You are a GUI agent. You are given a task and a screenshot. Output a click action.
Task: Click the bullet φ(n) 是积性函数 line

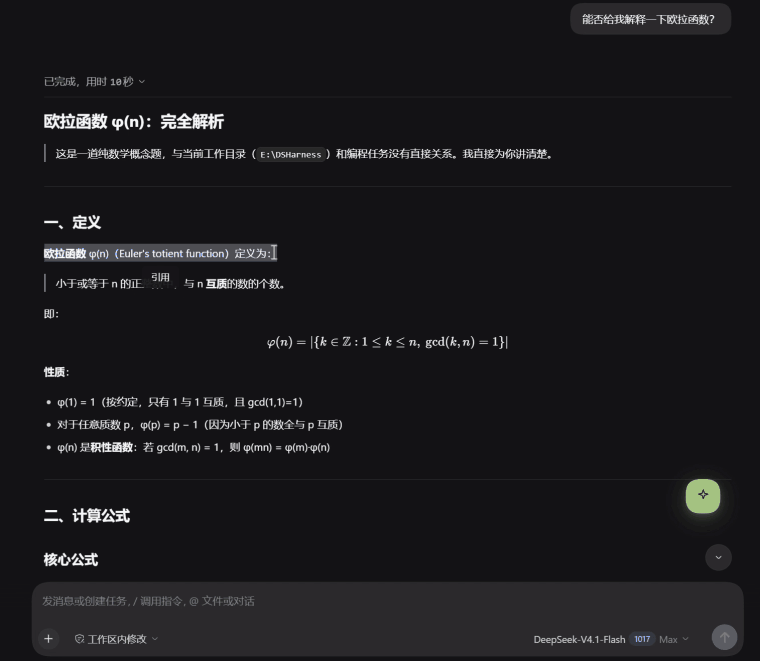point(193,447)
